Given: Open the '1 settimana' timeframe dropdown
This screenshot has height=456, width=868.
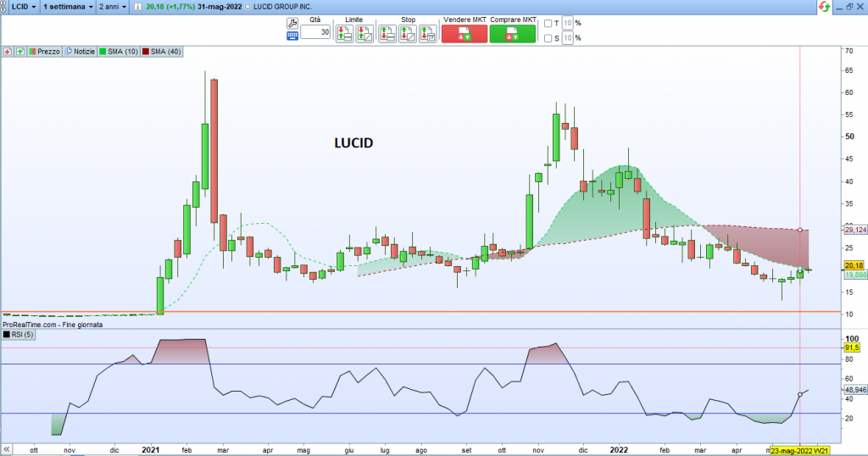Looking at the screenshot, I should tap(68, 7).
